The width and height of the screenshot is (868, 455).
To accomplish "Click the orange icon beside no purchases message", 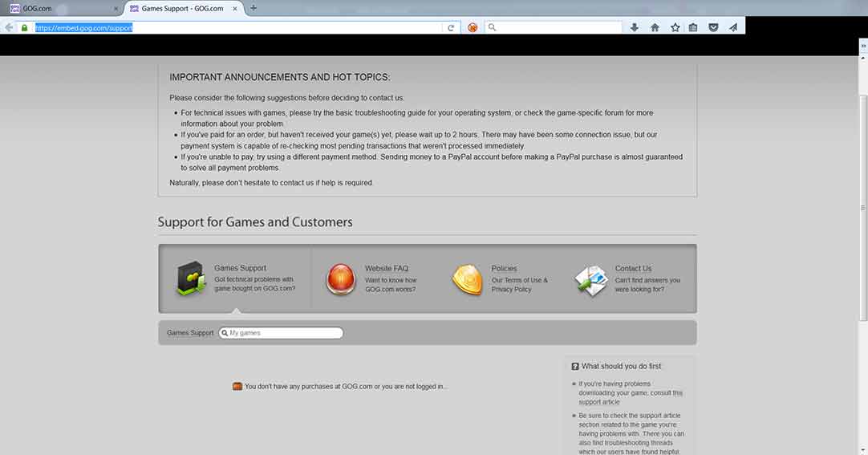I will [237, 386].
